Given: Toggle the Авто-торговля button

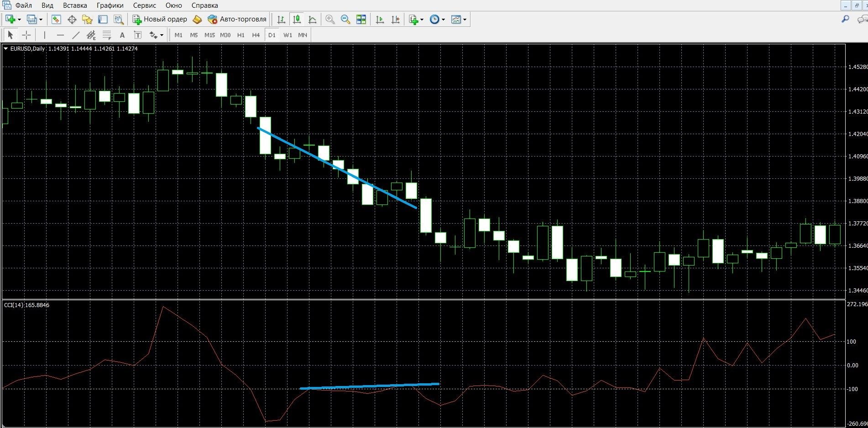Looking at the screenshot, I should [237, 19].
